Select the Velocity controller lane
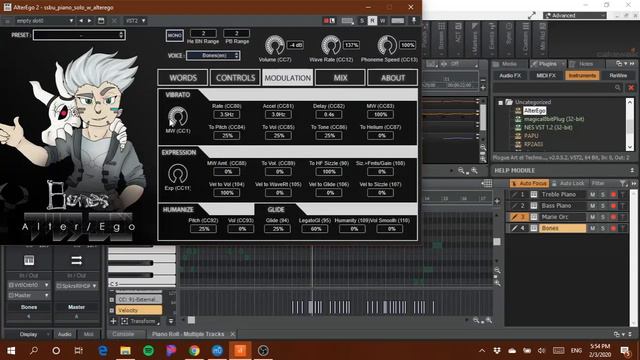This screenshot has width=640, height=360. click(x=139, y=310)
